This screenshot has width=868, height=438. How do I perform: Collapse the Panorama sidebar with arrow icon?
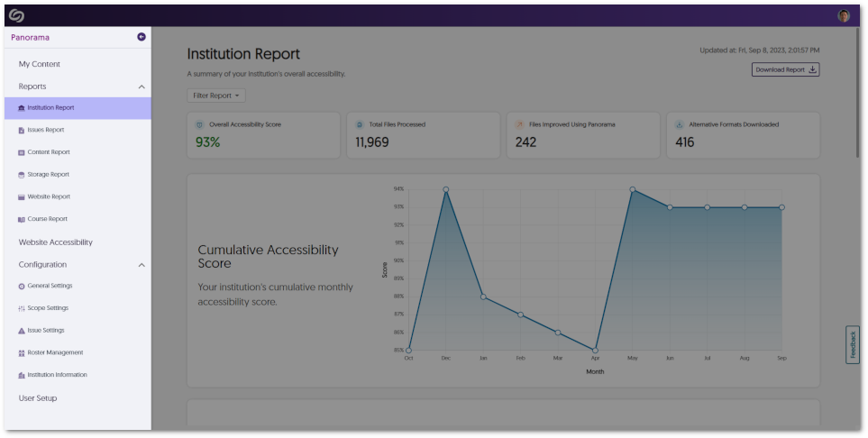142,37
